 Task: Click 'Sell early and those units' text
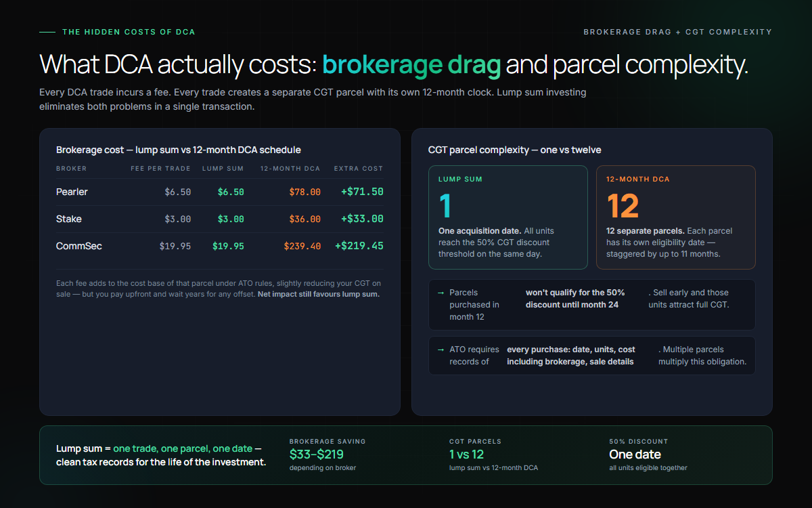pos(688,299)
